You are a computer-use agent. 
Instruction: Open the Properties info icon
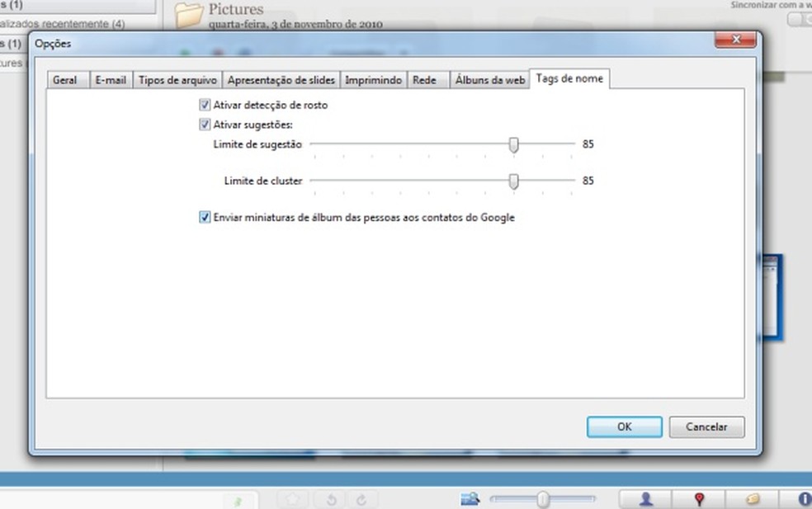(x=803, y=499)
